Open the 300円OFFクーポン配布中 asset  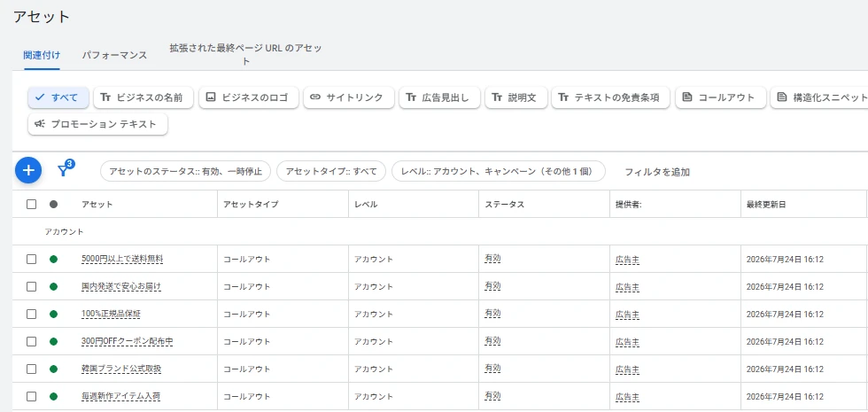click(x=128, y=341)
